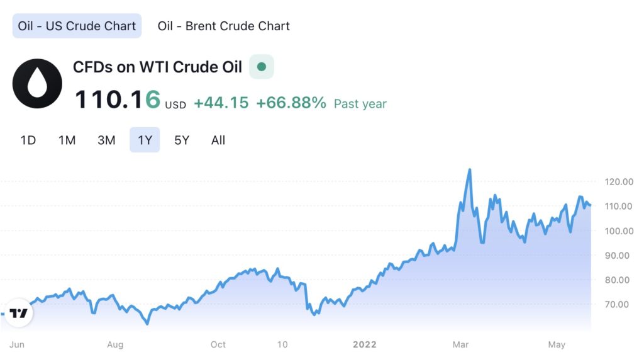Open the Oil - Brent Crude Chart tab
This screenshot has width=644, height=352.
(x=223, y=26)
